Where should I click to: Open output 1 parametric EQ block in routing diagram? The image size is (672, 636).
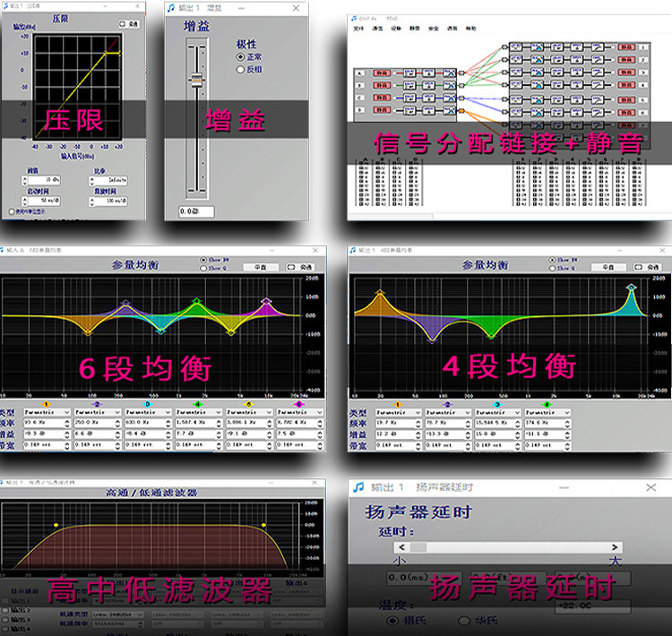(537, 47)
